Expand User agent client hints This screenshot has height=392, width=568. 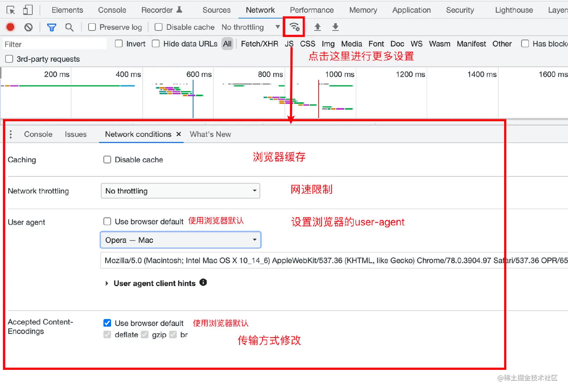point(107,283)
